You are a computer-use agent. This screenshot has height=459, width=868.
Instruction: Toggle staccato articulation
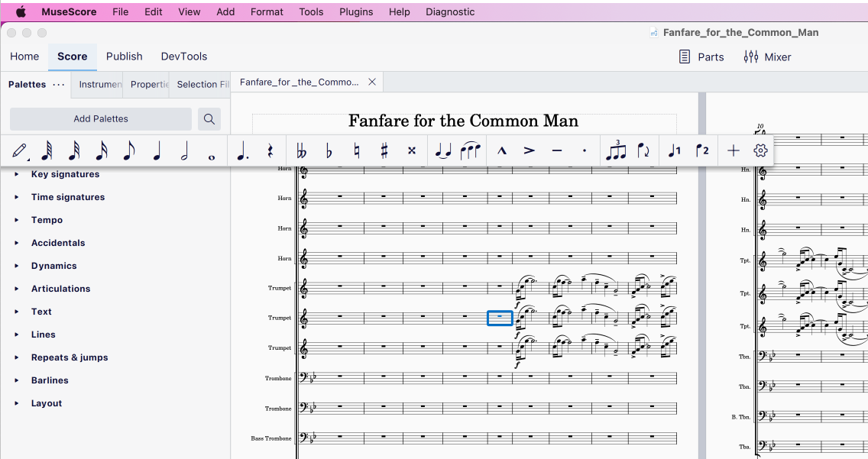pyautogui.click(x=585, y=150)
